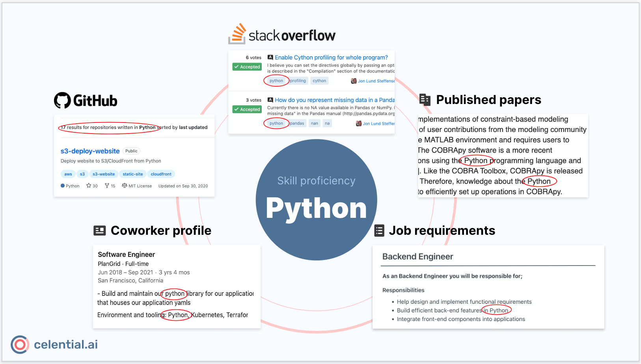Click the pandas tag in second answer
This screenshot has height=364, width=641.
[x=297, y=123]
